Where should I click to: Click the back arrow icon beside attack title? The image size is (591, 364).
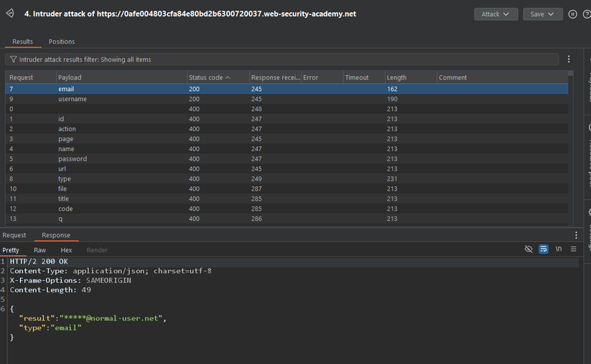(x=10, y=14)
